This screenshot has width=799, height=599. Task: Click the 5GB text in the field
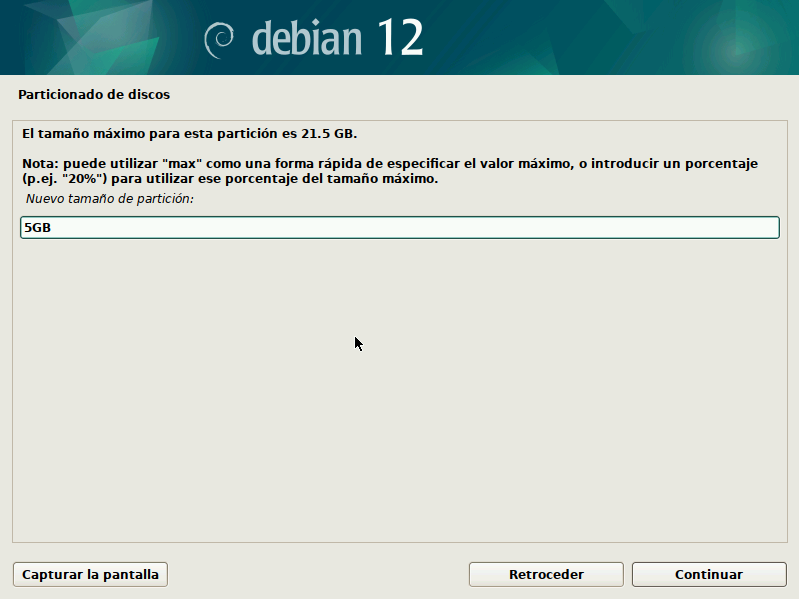pos(38,228)
